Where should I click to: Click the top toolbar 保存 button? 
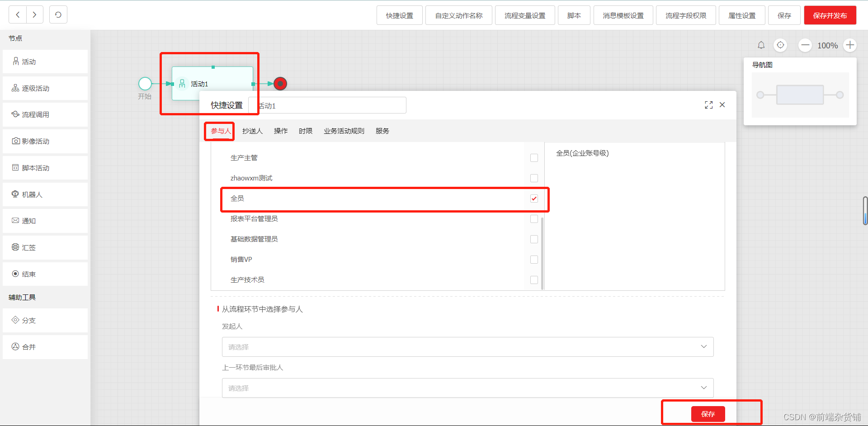[x=784, y=15]
